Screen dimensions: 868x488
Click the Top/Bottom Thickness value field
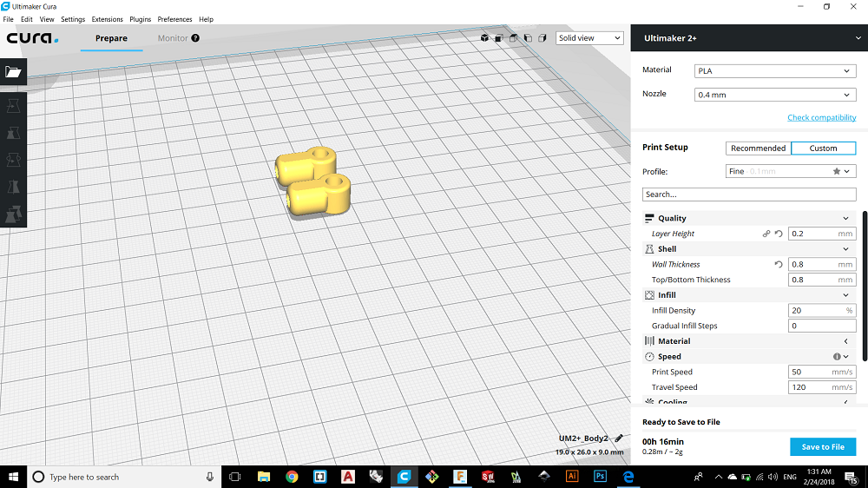pyautogui.click(x=822, y=280)
